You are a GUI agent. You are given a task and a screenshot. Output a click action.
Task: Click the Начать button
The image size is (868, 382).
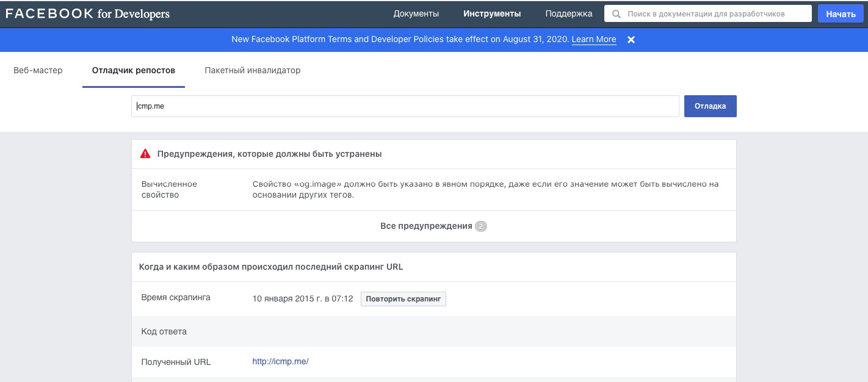coord(841,13)
